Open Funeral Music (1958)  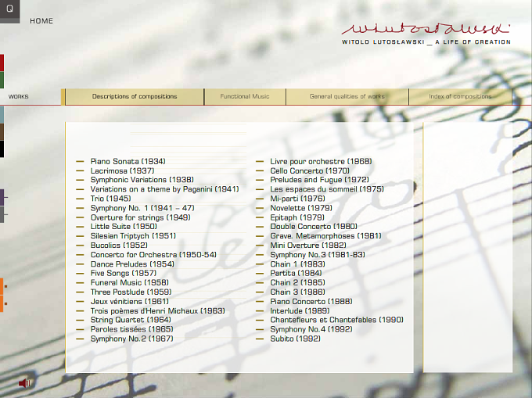(x=130, y=283)
